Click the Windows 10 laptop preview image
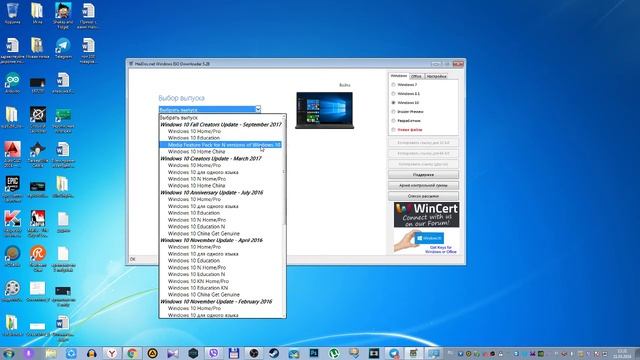 [x=324, y=111]
